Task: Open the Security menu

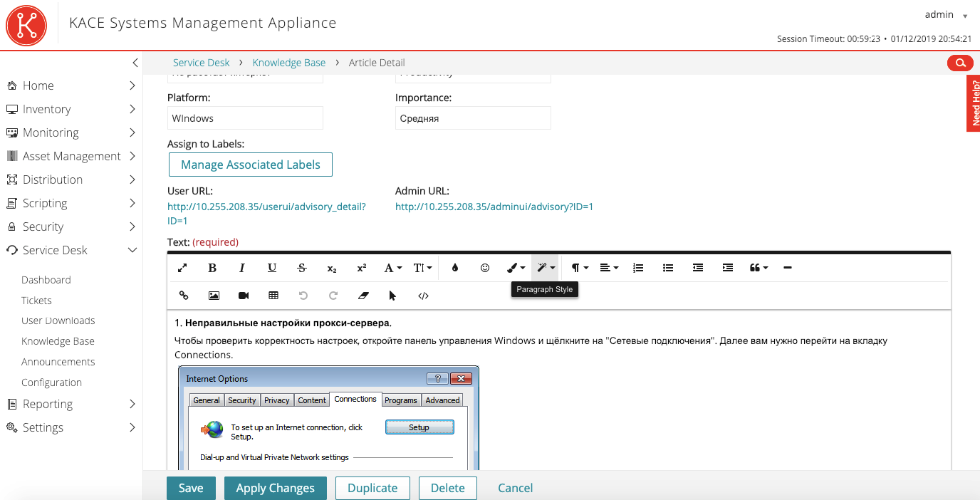Action: (x=71, y=226)
